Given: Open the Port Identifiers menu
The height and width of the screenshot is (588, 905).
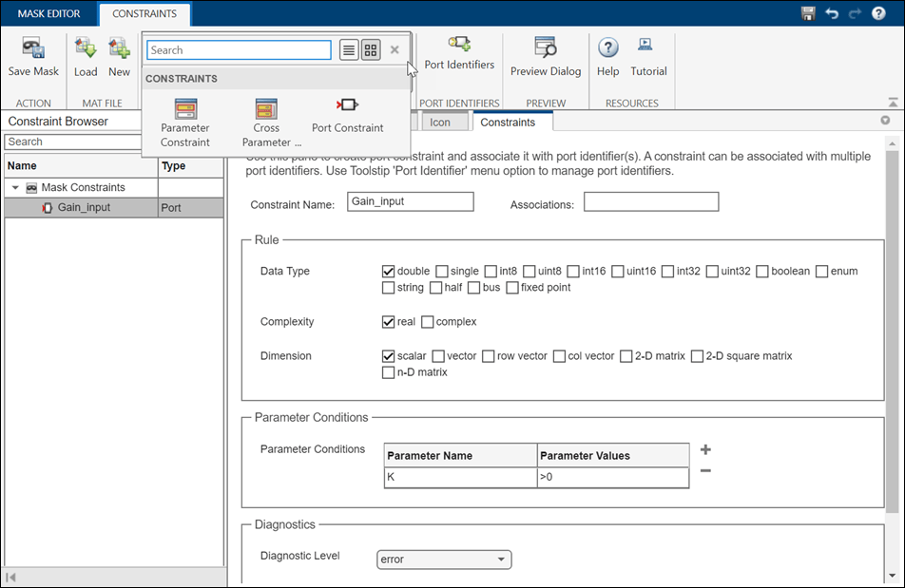Looking at the screenshot, I should [459, 53].
